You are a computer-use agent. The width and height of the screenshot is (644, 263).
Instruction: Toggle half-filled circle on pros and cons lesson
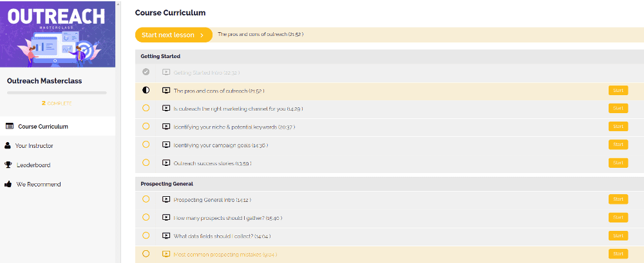pos(146,90)
